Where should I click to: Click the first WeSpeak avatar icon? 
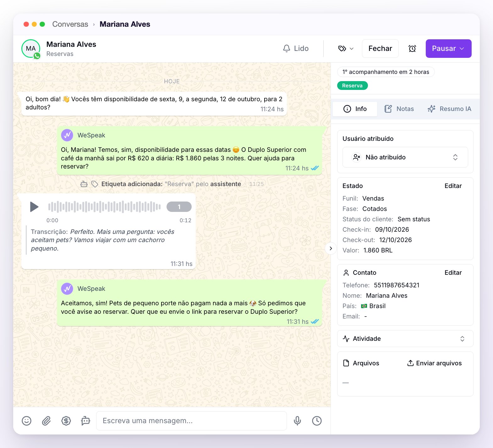pyautogui.click(x=67, y=135)
